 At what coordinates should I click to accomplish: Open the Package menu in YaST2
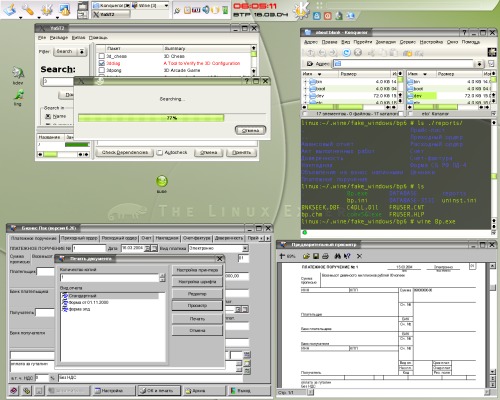(x=59, y=38)
